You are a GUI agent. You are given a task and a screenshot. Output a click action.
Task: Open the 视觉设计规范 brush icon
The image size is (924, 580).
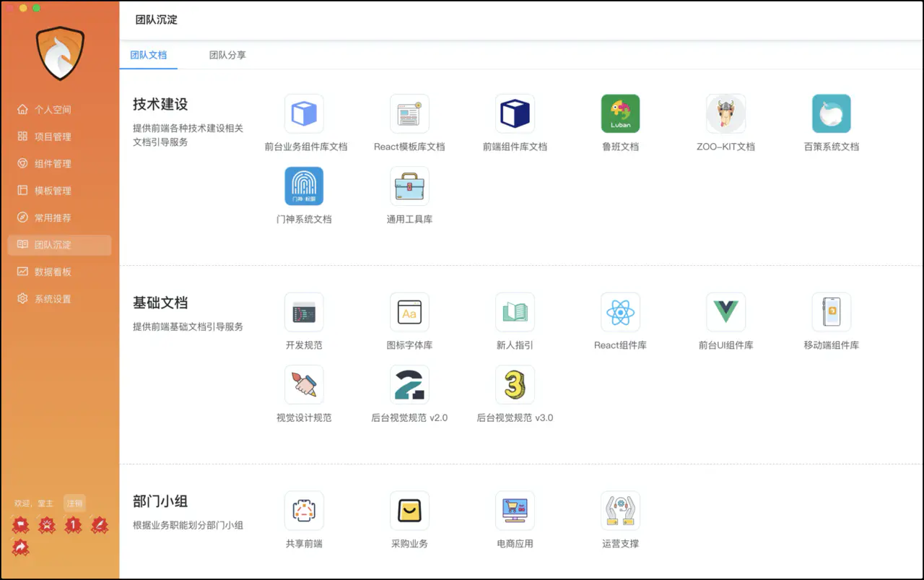coord(304,384)
